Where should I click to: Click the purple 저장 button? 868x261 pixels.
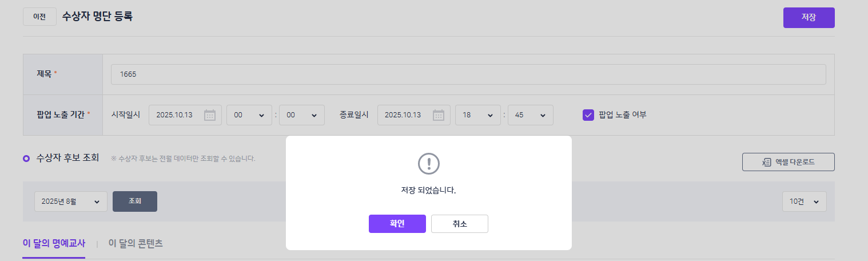pyautogui.click(x=809, y=17)
